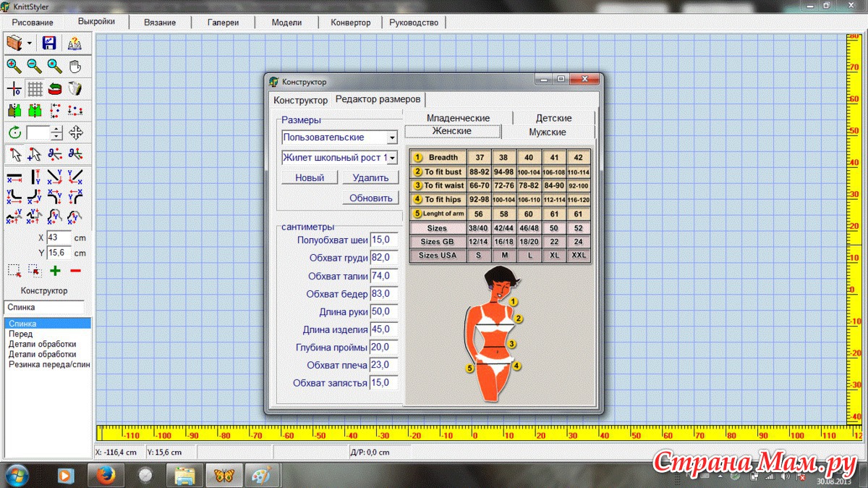Click the Обновить button
Screen dimensions: 868x488
tap(370, 198)
